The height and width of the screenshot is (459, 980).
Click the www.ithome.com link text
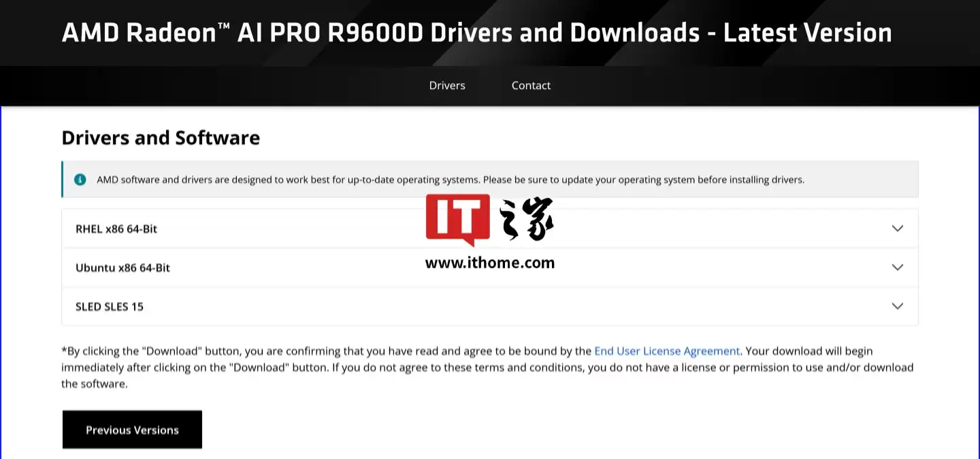[490, 262]
